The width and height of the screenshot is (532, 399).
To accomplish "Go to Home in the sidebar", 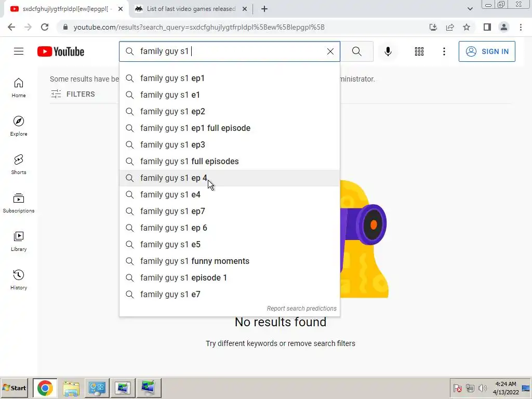I will (19, 88).
